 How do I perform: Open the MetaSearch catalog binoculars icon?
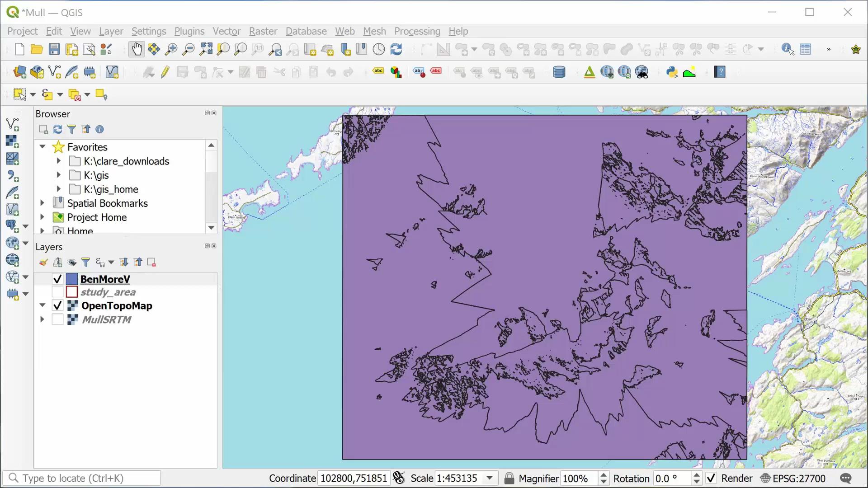pos(642,72)
